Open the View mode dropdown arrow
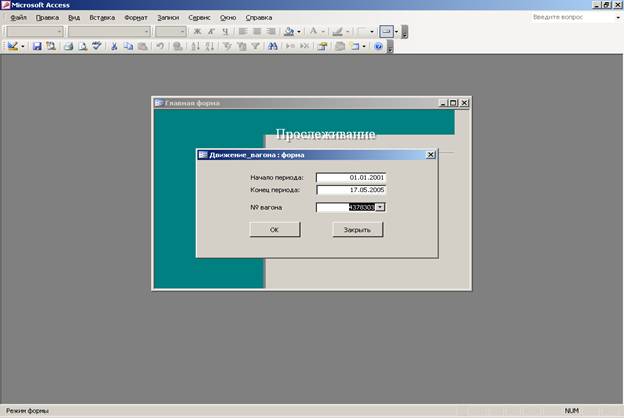The image size is (624, 418). 23,46
